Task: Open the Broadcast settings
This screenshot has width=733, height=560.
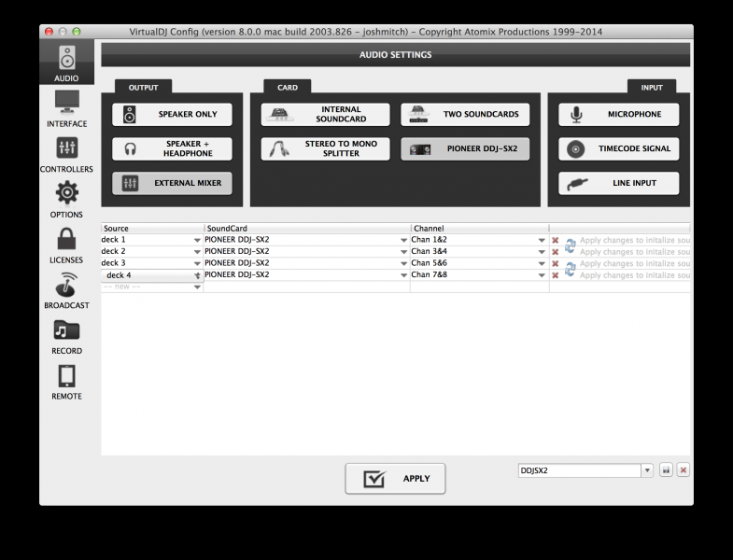Action: point(66,290)
